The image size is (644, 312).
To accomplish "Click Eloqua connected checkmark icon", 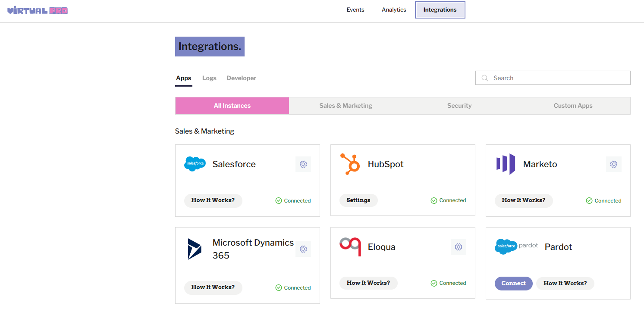I will point(434,283).
